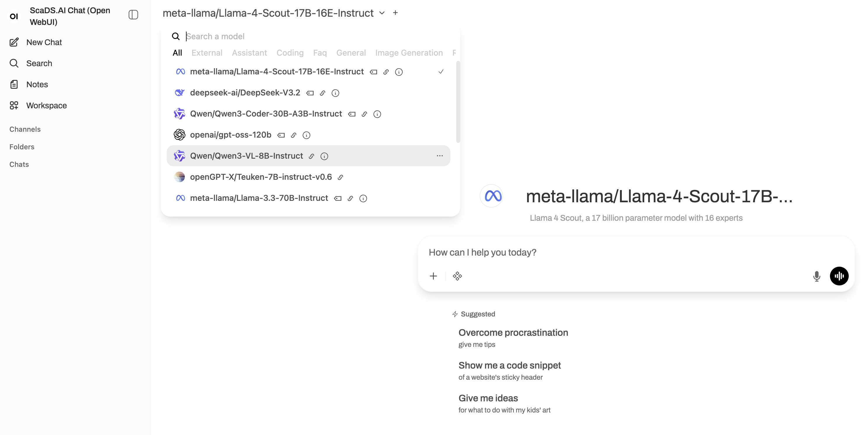The height and width of the screenshot is (435, 868).
Task: Click the Overcome procrastination suggestion
Action: (513, 333)
